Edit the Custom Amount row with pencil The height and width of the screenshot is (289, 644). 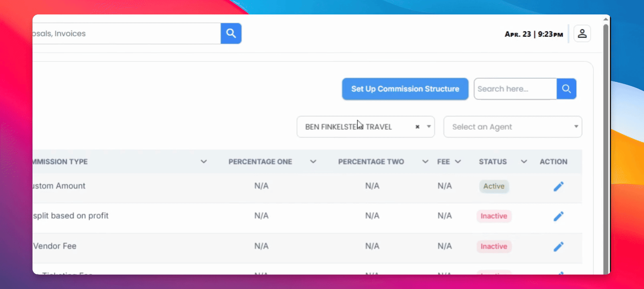[558, 186]
